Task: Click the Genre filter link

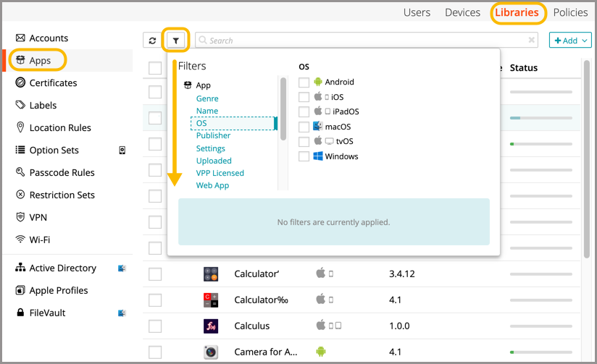Action: [x=207, y=98]
